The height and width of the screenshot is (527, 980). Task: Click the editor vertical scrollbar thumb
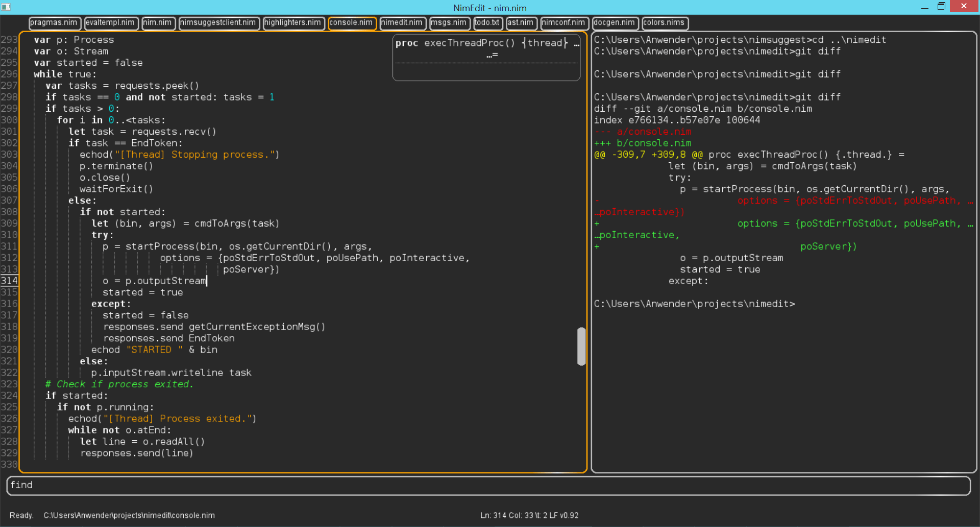tap(581, 346)
